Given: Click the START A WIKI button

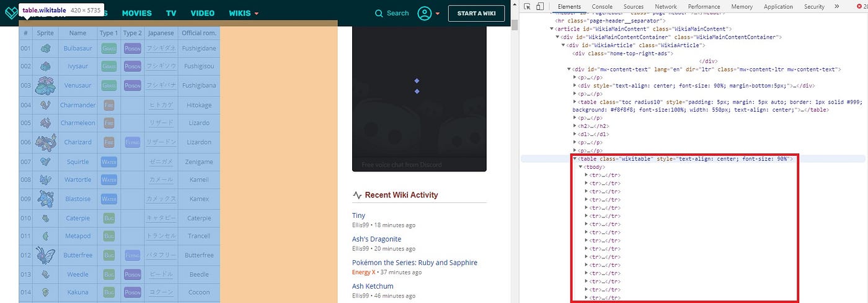Looking at the screenshot, I should 476,13.
